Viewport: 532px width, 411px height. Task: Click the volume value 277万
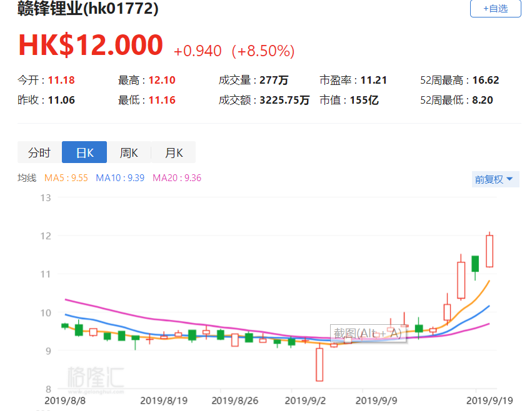274,80
